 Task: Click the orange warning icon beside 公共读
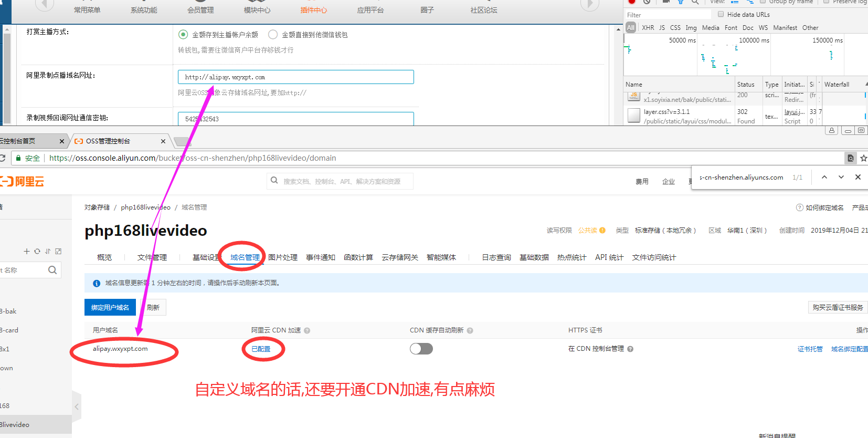(602, 231)
